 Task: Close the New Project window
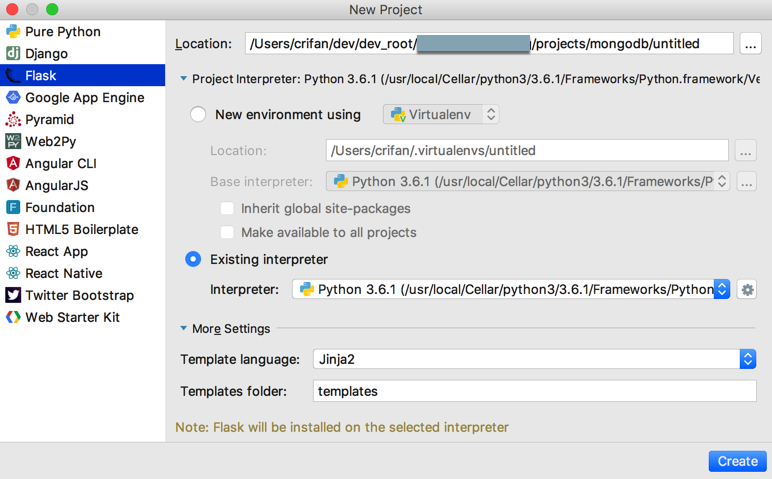pos(12,9)
